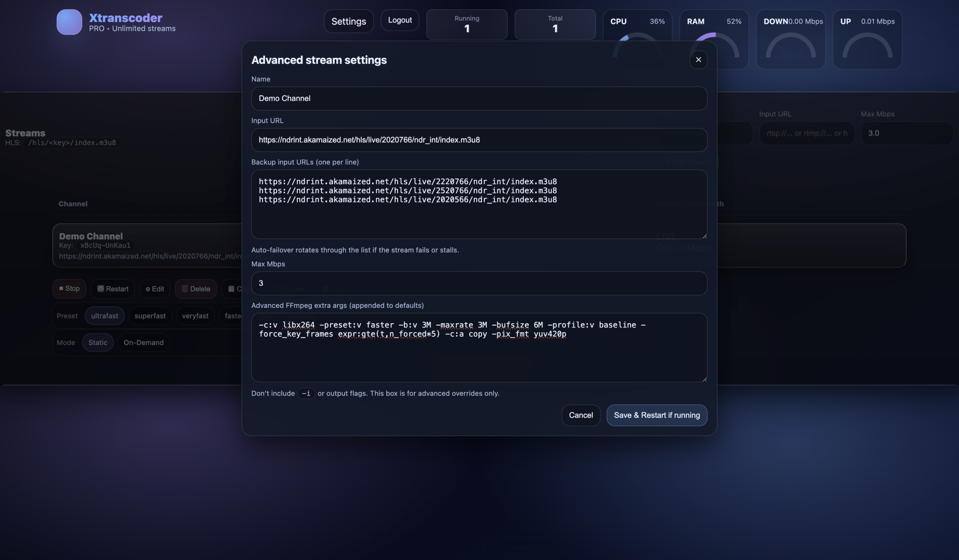The width and height of the screenshot is (959, 560).
Task: Open Edit for Demo Channel
Action: 155,289
